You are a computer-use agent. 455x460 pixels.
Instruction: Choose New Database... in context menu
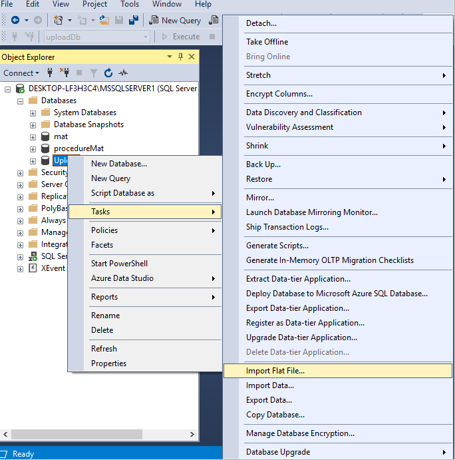click(x=145, y=164)
